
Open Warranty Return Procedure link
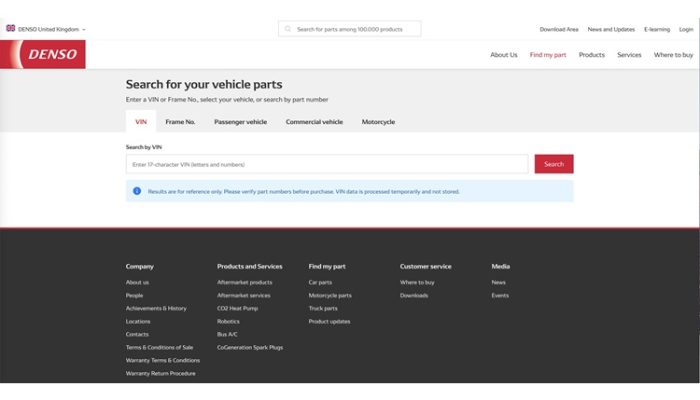[161, 373]
